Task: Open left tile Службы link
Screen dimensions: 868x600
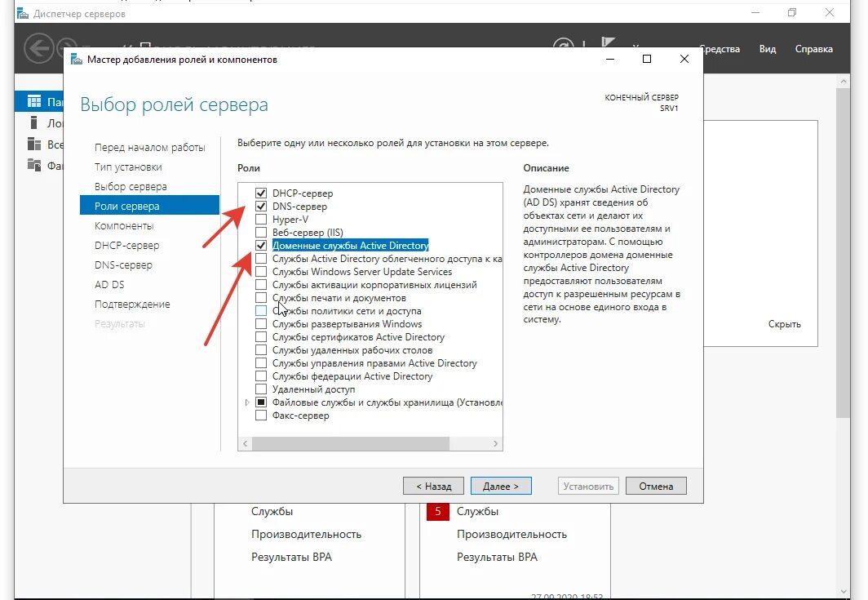Action: pyautogui.click(x=272, y=511)
